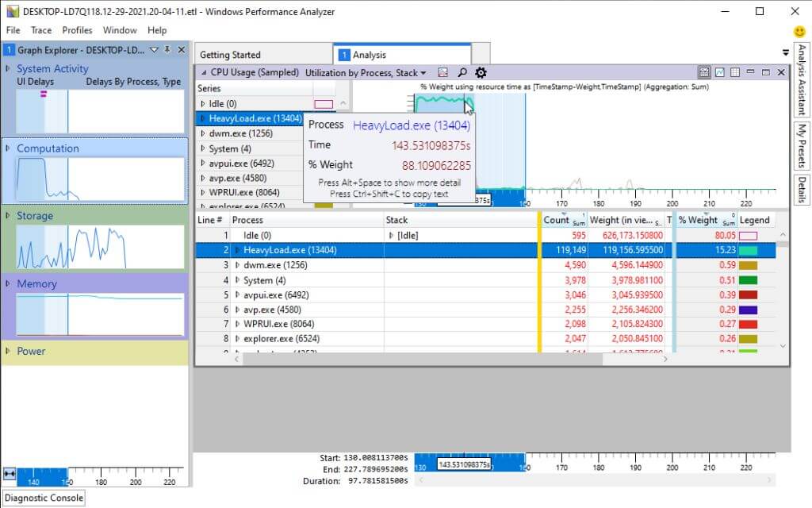Expand the dwm.exe (1256) table row
The height and width of the screenshot is (508, 812).
[x=237, y=265]
